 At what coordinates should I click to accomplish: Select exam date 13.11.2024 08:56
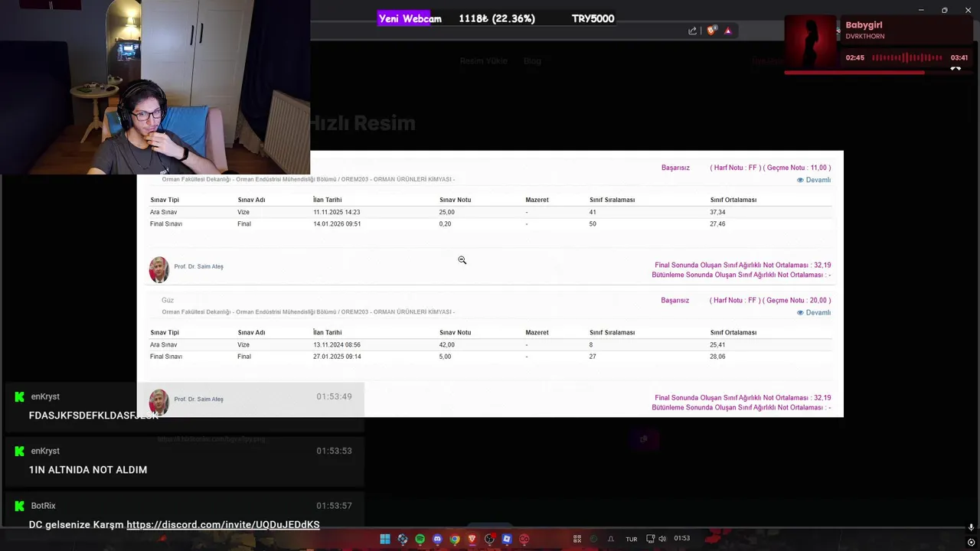336,344
